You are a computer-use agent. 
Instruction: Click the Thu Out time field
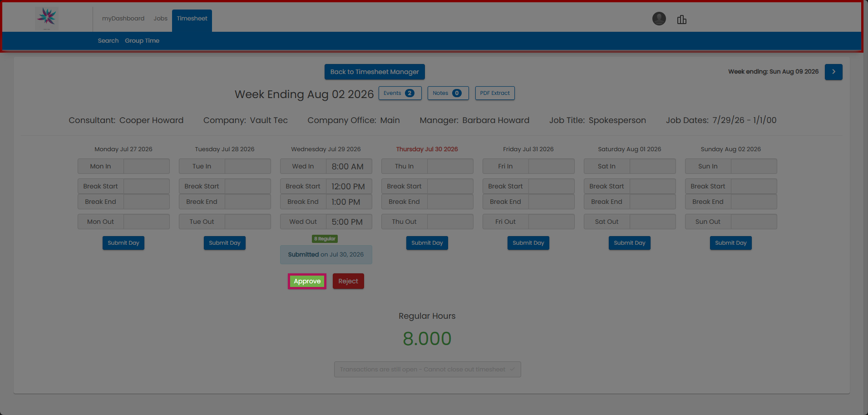pyautogui.click(x=450, y=222)
